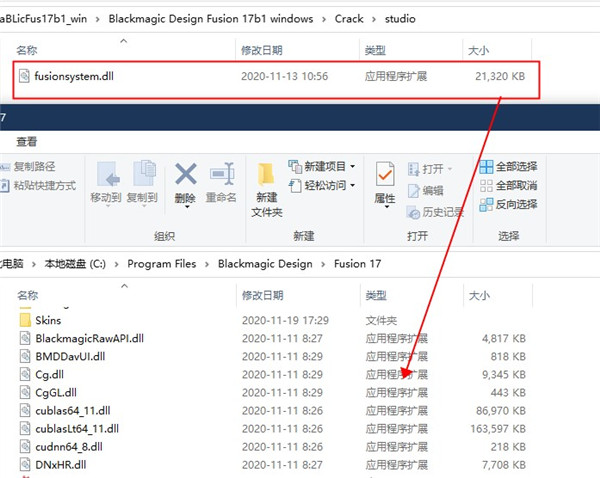Click 全部选择 (Select all)

508,166
